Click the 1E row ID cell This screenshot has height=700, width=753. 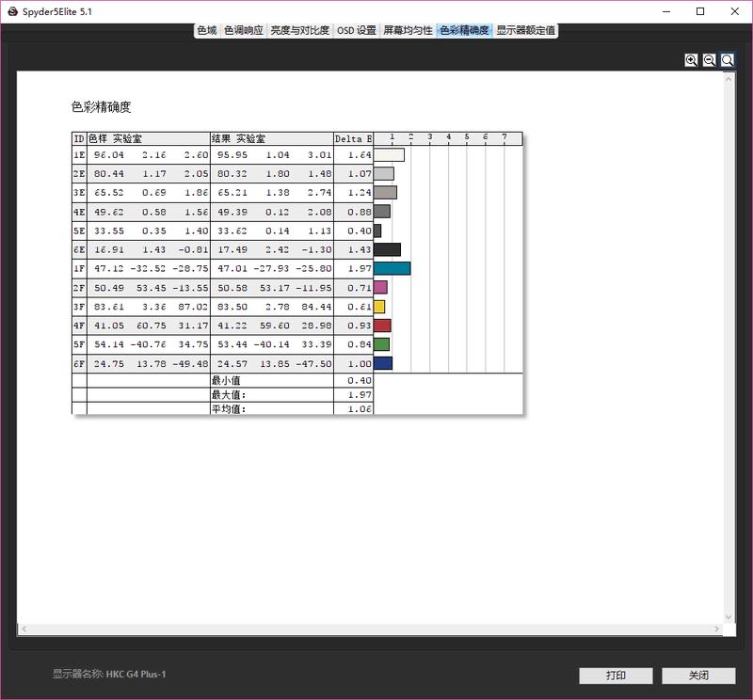79,155
